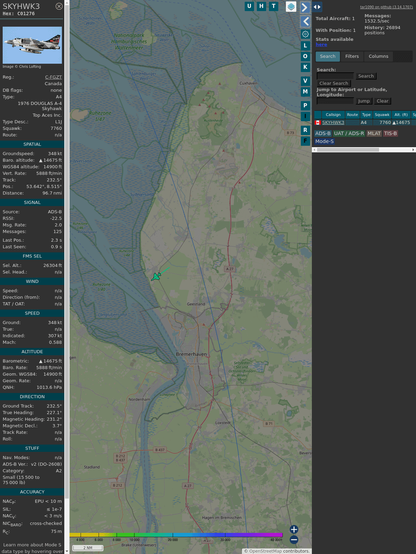This screenshot has width=416, height=554.
Task: Click the U map button
Action: [249, 6]
